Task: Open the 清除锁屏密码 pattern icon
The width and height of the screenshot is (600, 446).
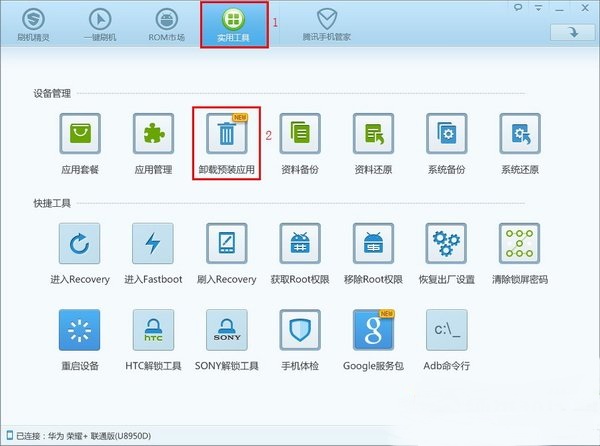Action: coord(520,244)
